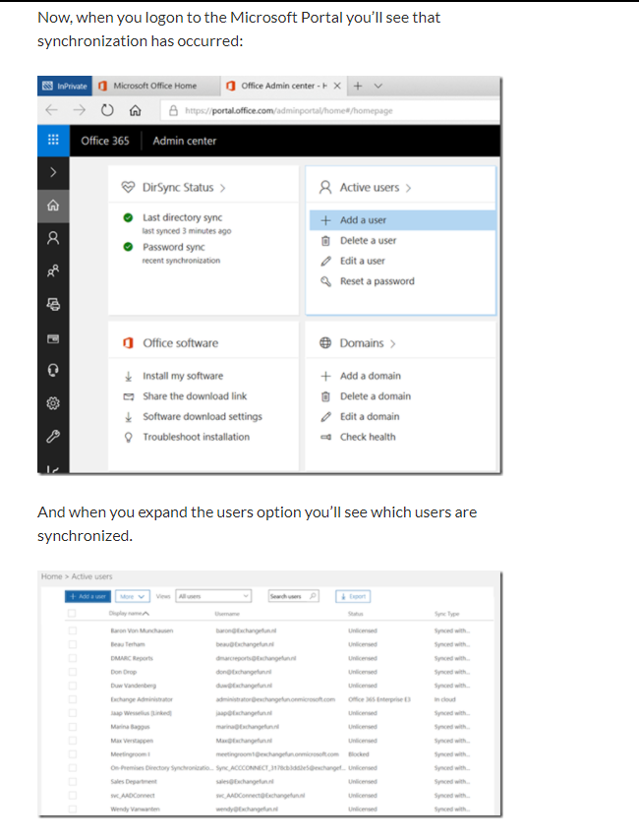
Task: Click the browser back arrow
Action: pos(51,110)
